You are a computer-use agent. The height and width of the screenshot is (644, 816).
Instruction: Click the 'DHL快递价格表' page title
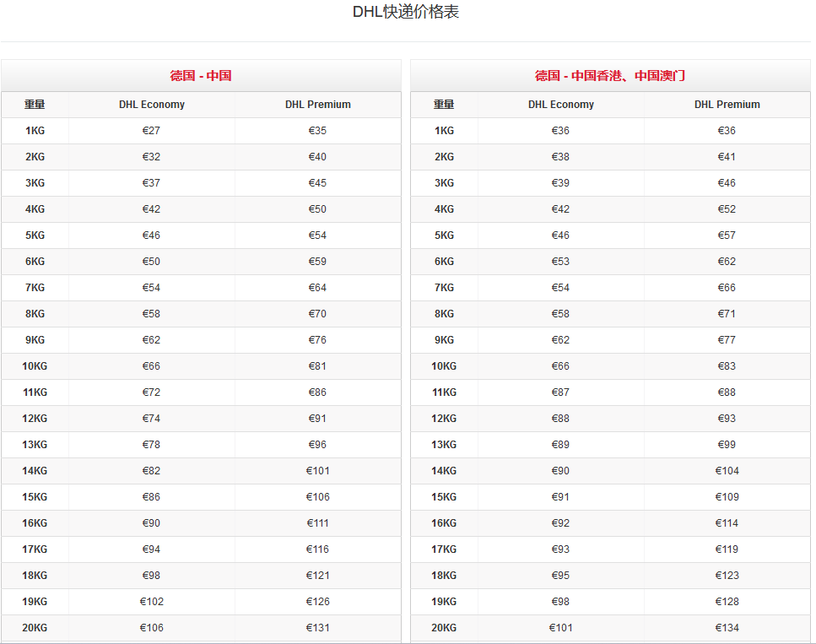406,12
